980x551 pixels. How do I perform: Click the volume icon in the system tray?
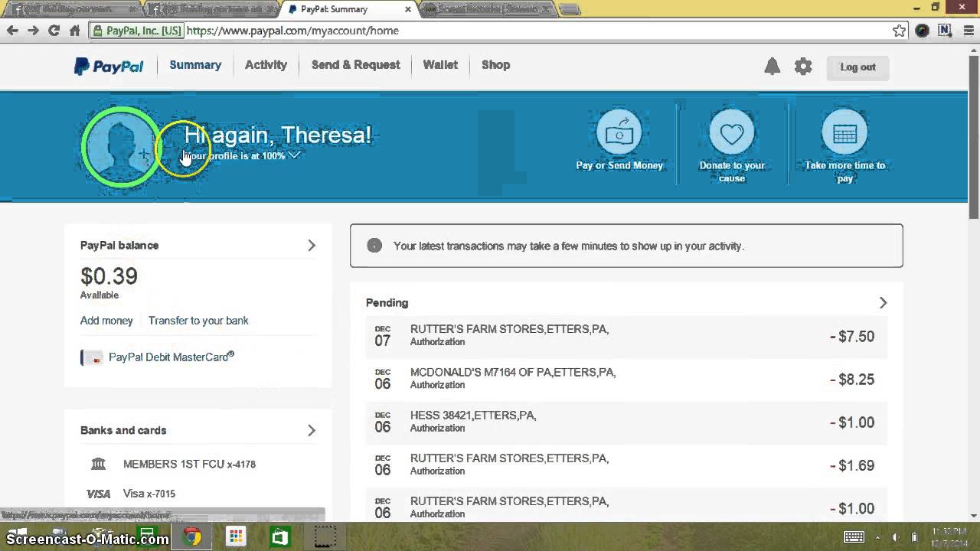point(895,537)
